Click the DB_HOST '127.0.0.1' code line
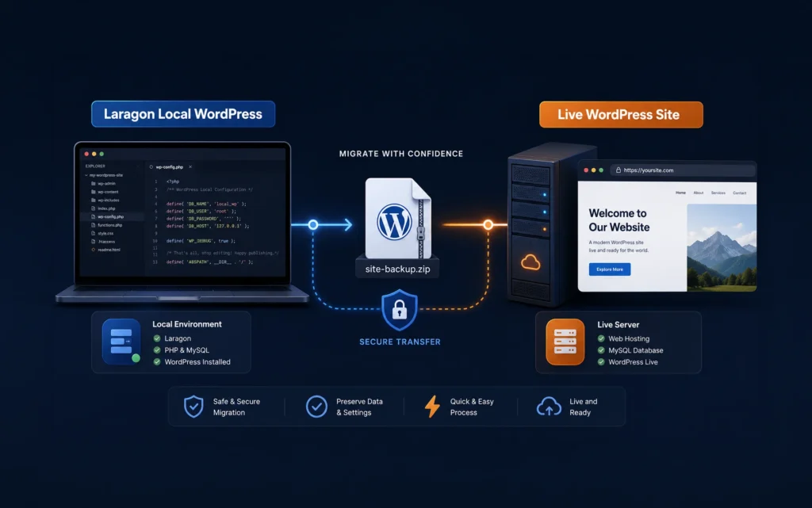Viewport: 812px width, 508px height. point(208,226)
